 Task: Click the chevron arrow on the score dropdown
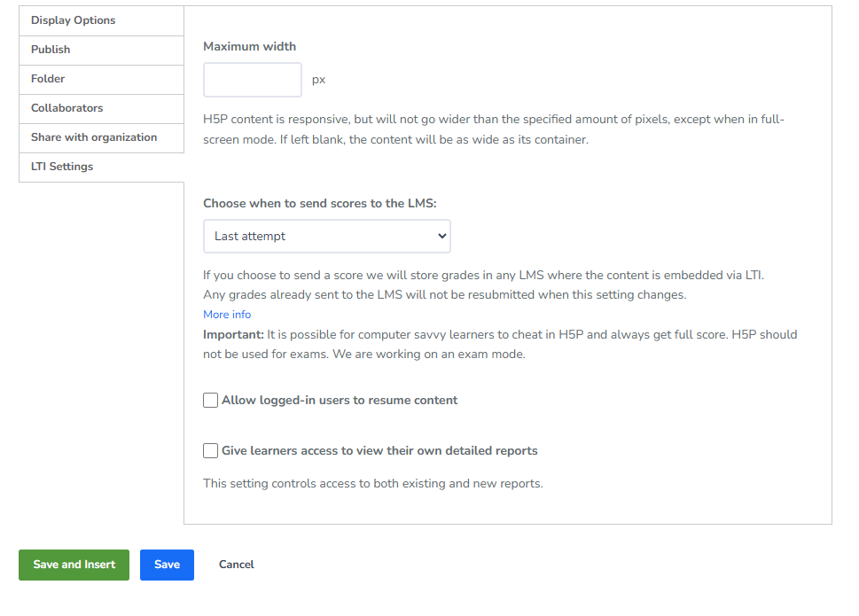click(x=442, y=237)
